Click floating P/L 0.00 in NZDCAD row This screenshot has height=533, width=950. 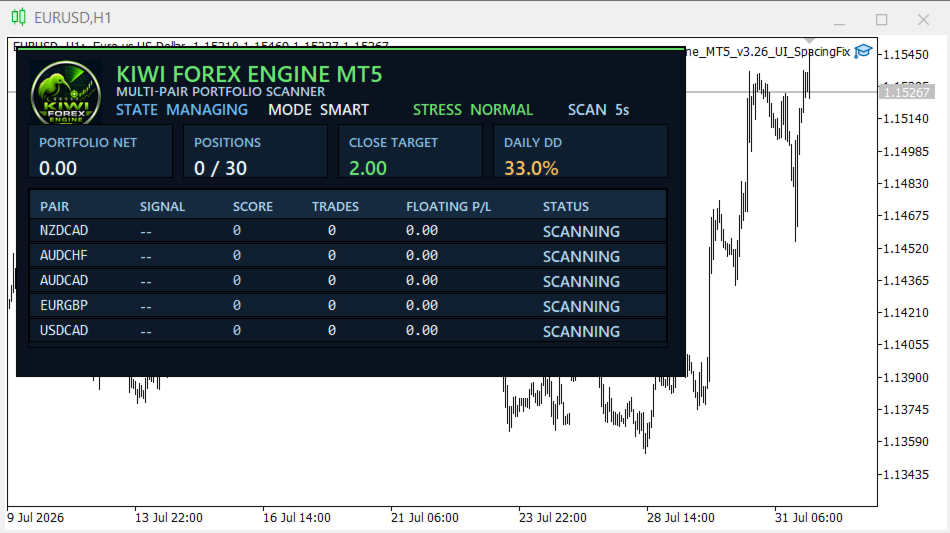click(422, 230)
